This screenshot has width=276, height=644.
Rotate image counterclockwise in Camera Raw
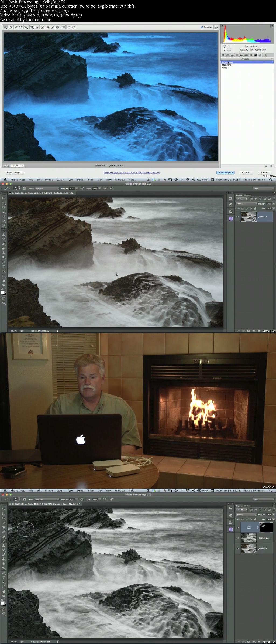69,27
